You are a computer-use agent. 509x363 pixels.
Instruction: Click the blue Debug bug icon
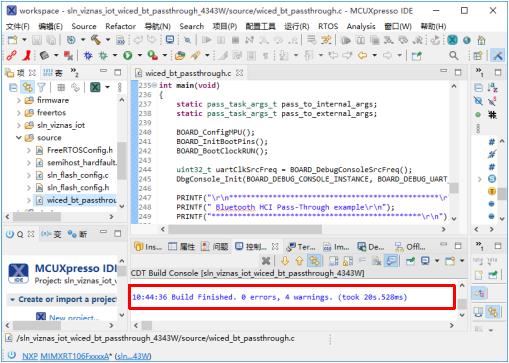(88, 55)
